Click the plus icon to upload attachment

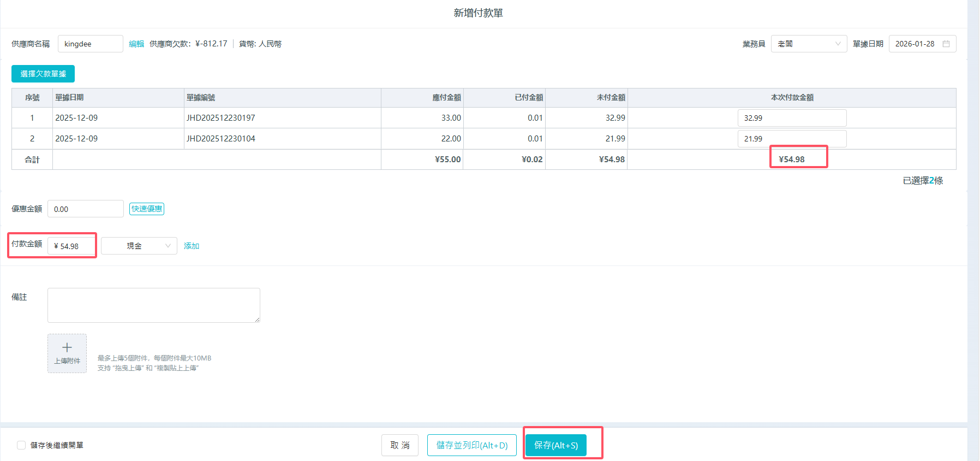[x=67, y=348]
